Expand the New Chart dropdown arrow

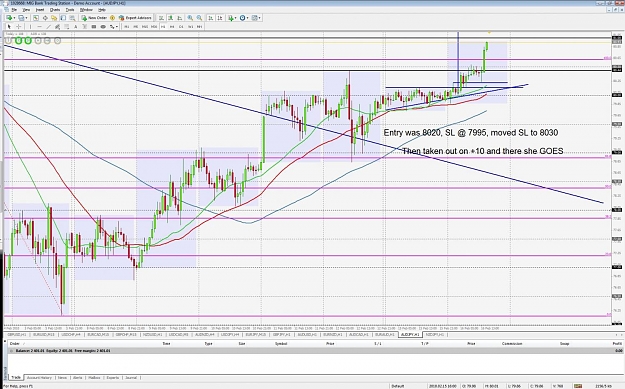coord(14,18)
